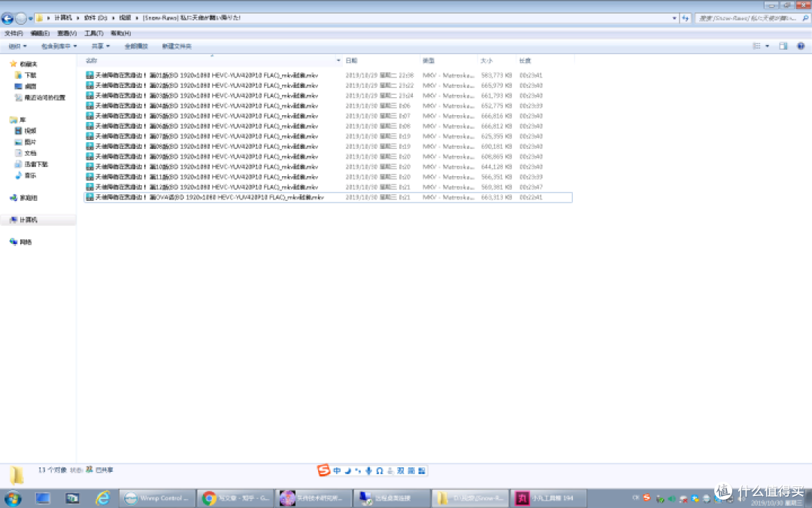Go back with the blue Back arrow
Image resolution: width=812 pixels, height=508 pixels.
(x=8, y=18)
